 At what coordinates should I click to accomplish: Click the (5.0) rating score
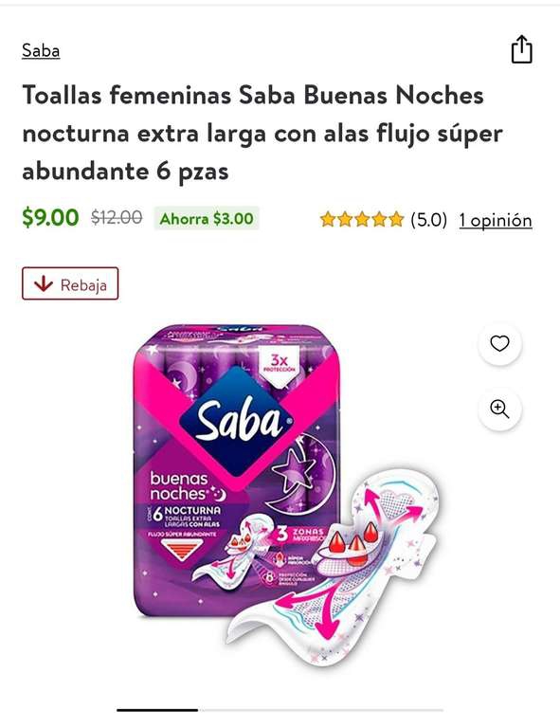click(428, 220)
